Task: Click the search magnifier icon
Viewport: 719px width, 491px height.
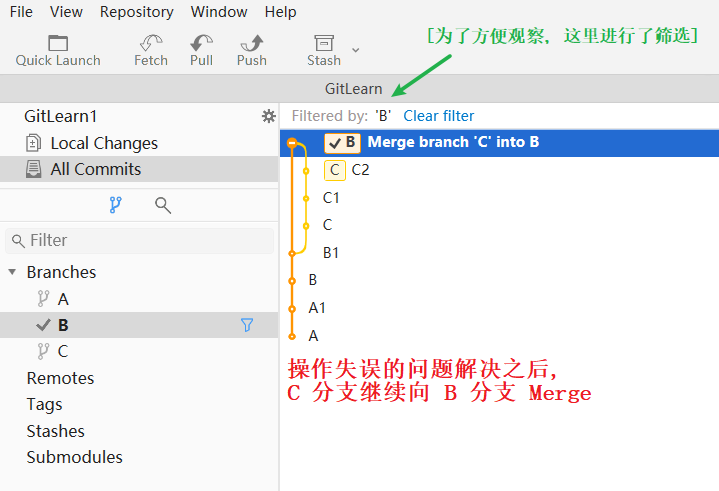Action: tap(163, 205)
